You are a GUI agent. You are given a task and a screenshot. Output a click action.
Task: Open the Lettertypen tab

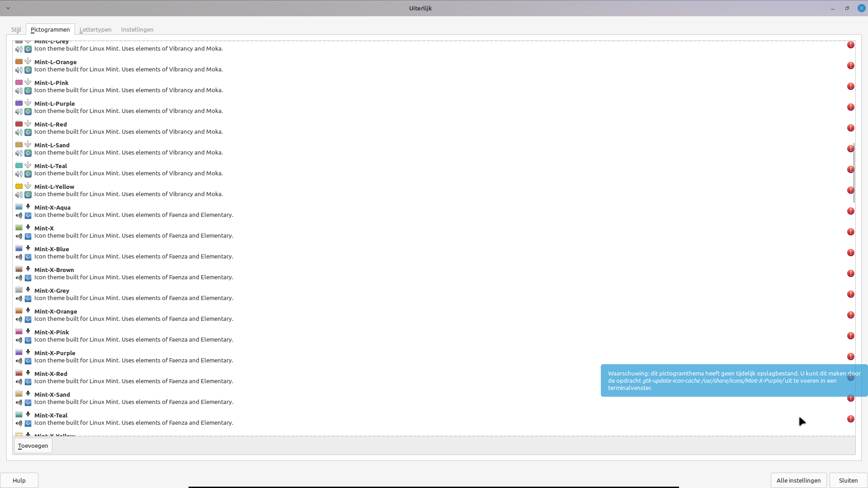tap(95, 29)
